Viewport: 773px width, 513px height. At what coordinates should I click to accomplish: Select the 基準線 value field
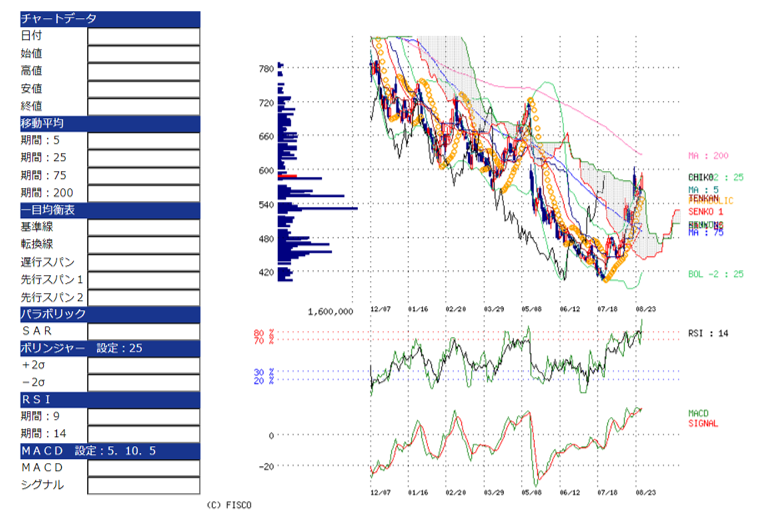[143, 228]
